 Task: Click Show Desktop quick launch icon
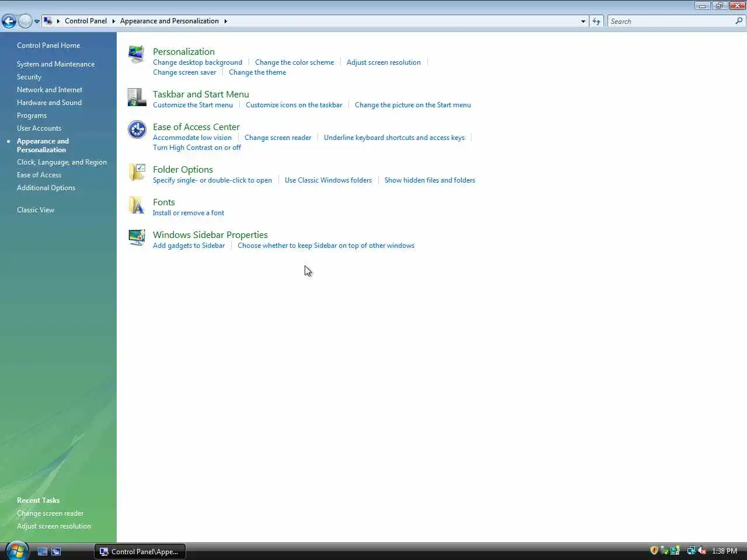43,551
